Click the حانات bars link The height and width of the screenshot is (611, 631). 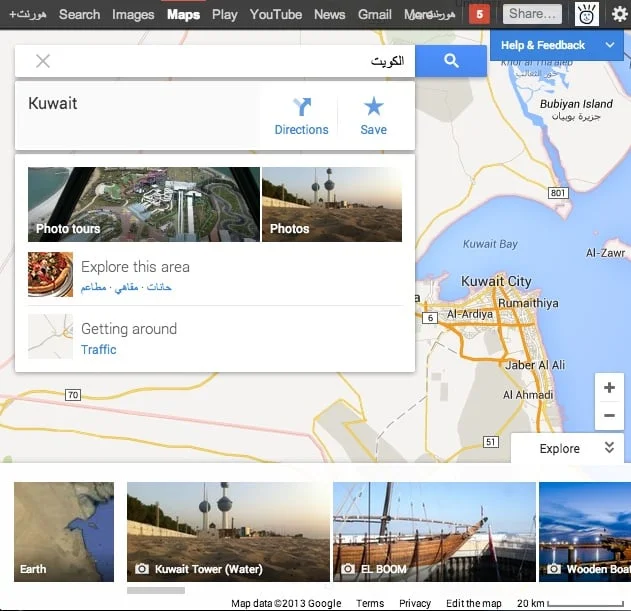159,287
